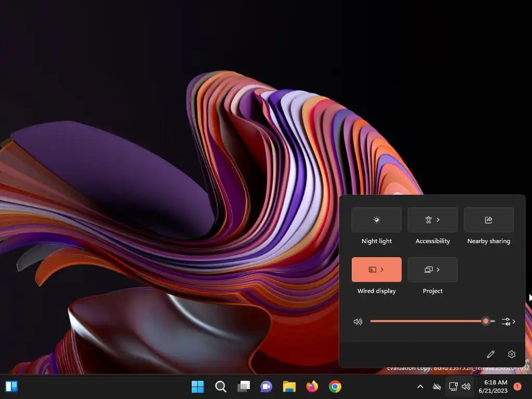Toggle the Night light quick setting

[376, 220]
